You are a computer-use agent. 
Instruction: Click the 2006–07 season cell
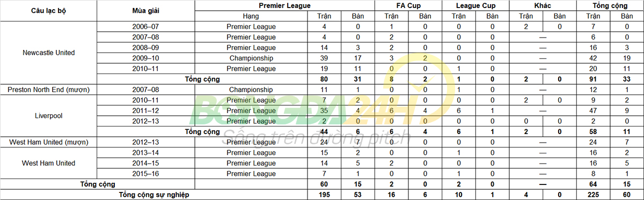click(145, 26)
